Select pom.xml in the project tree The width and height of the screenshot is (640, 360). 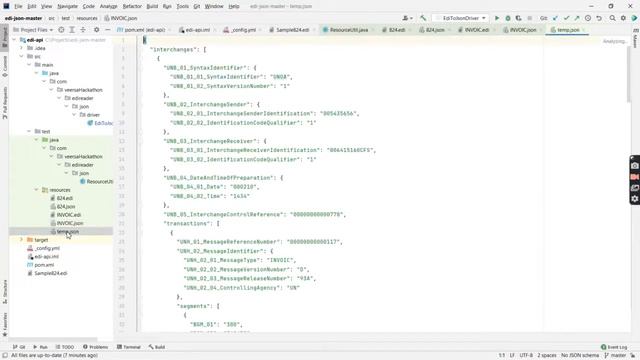[44, 265]
